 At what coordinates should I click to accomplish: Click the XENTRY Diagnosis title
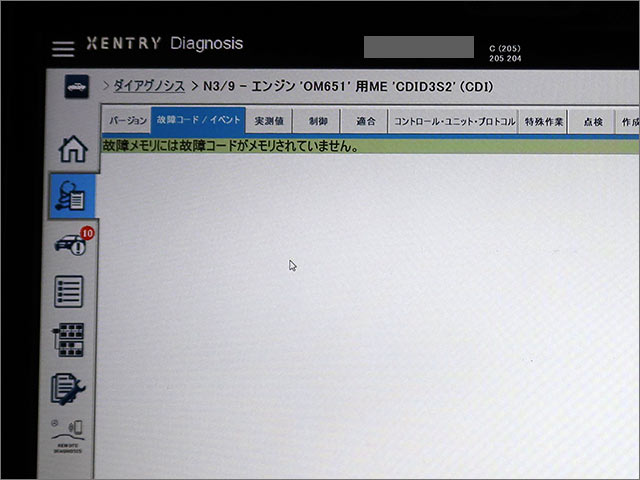coord(165,43)
